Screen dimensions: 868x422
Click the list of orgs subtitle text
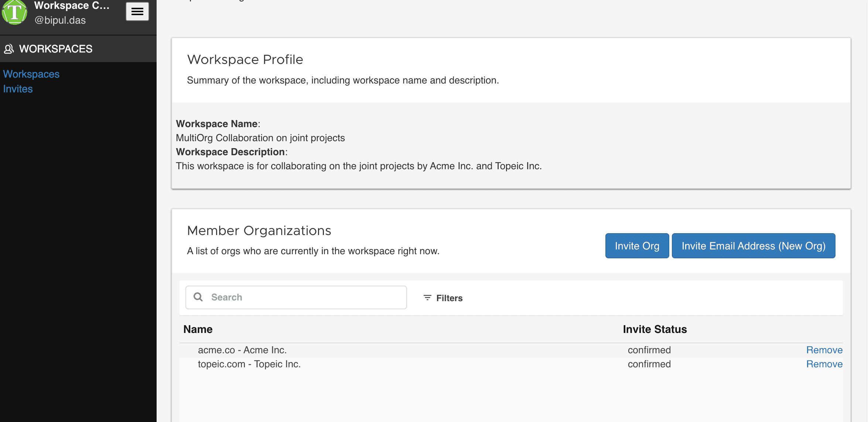click(313, 251)
